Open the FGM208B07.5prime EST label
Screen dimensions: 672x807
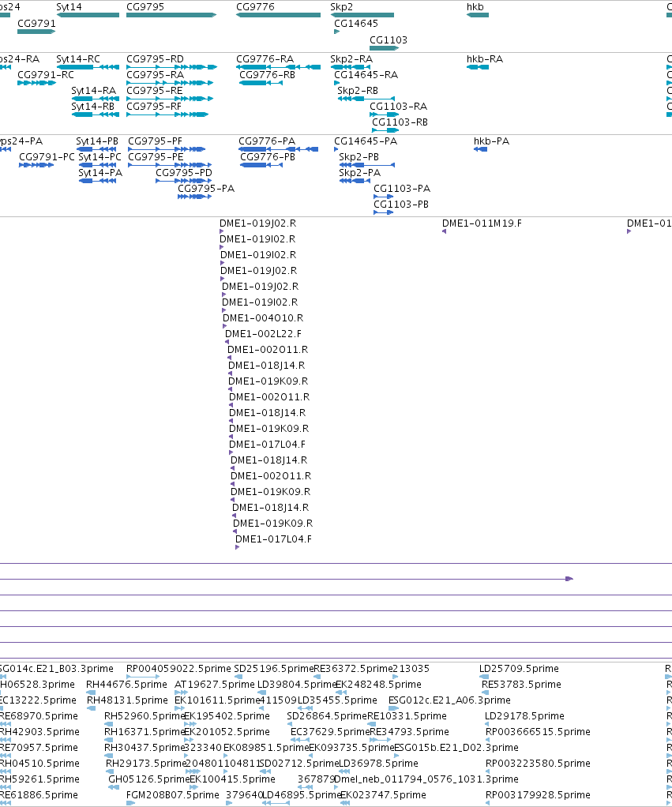pos(173,795)
